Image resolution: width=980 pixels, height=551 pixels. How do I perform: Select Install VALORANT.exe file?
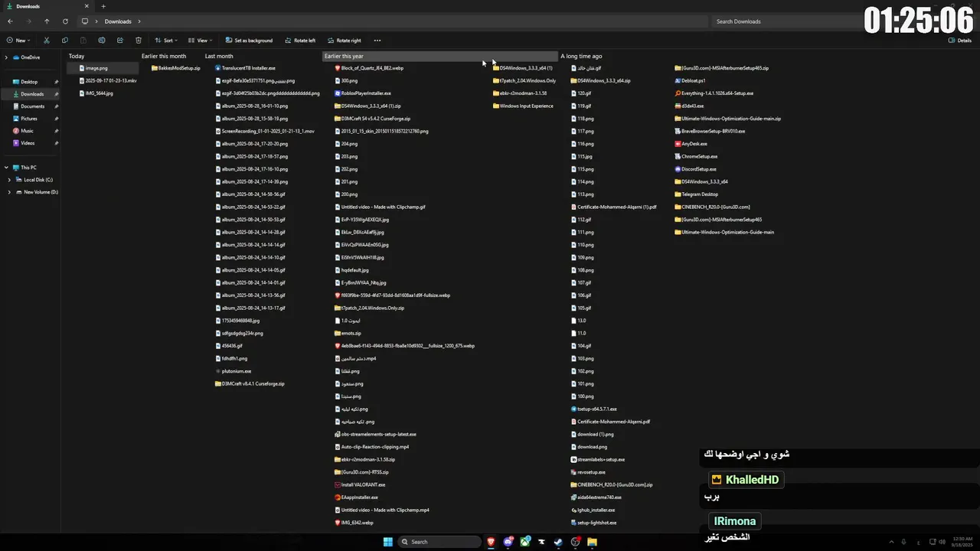[360, 484]
